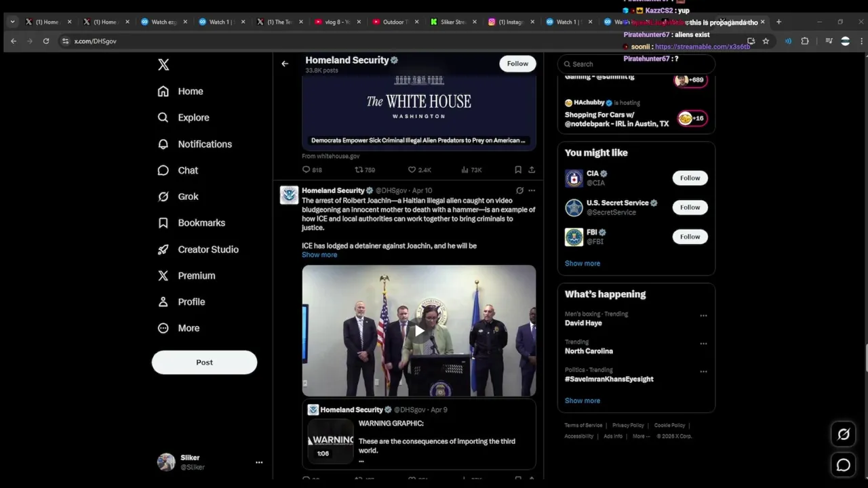This screenshot has width=868, height=488.
Task: Open the David Haye trending topic
Action: click(583, 323)
